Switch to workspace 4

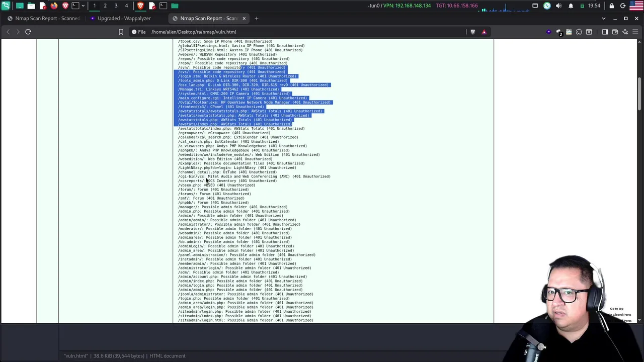pos(127,6)
